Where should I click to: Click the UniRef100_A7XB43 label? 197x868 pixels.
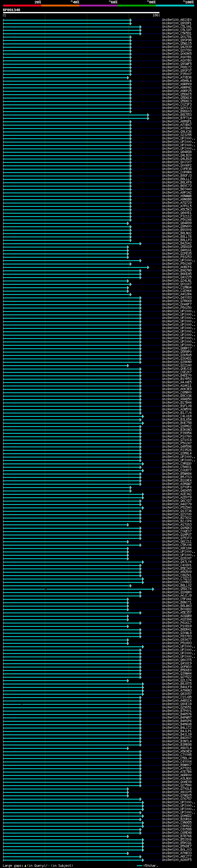tap(177, 128)
